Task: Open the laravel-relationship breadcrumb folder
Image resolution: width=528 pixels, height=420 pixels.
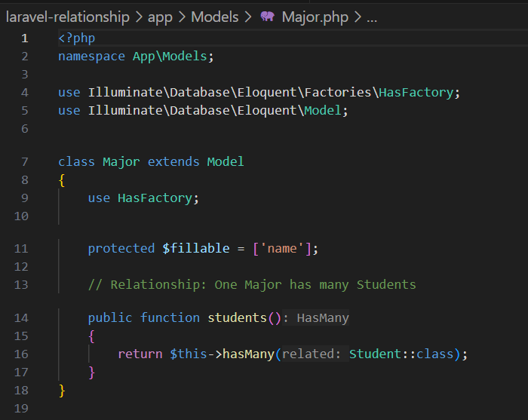Action: click(x=67, y=17)
